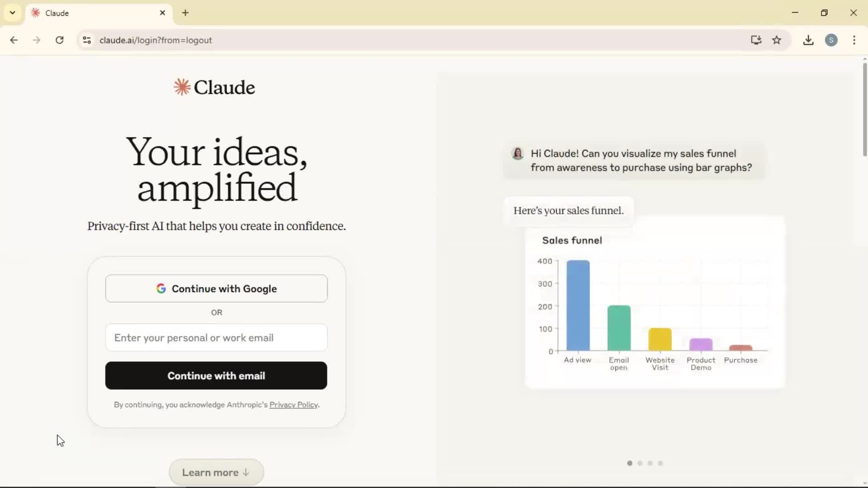The width and height of the screenshot is (868, 488).
Task: Reload the claude.ai login page
Action: [x=59, y=40]
